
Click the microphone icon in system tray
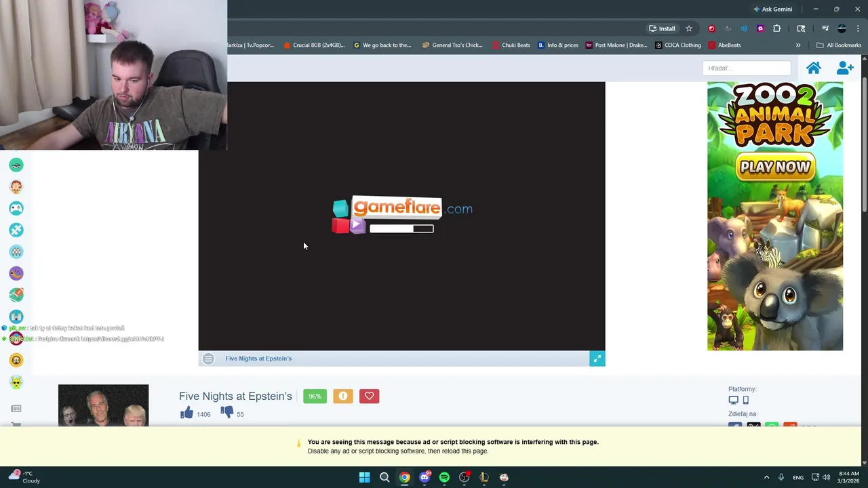[781, 477]
